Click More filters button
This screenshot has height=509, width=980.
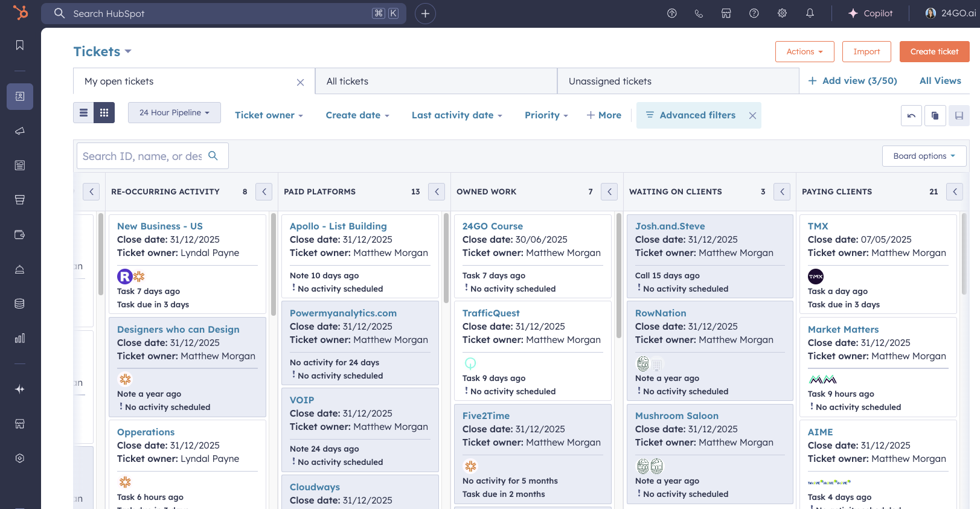point(604,115)
